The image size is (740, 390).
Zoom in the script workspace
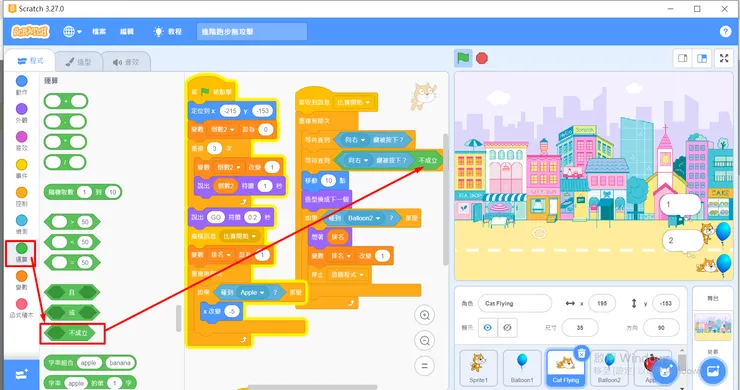[x=425, y=315]
